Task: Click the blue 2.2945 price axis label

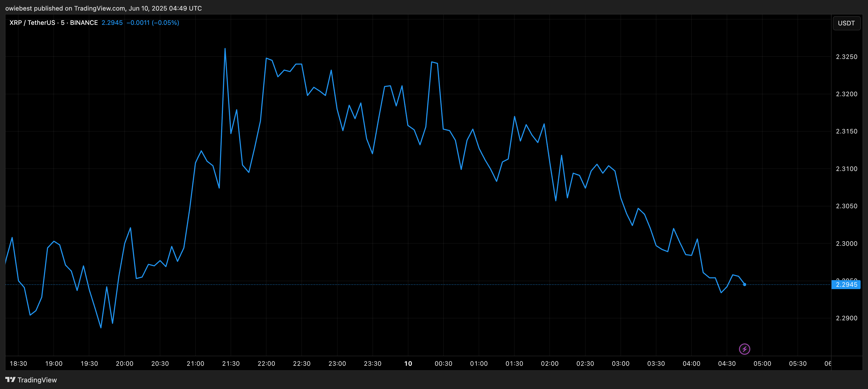Action: (x=846, y=285)
